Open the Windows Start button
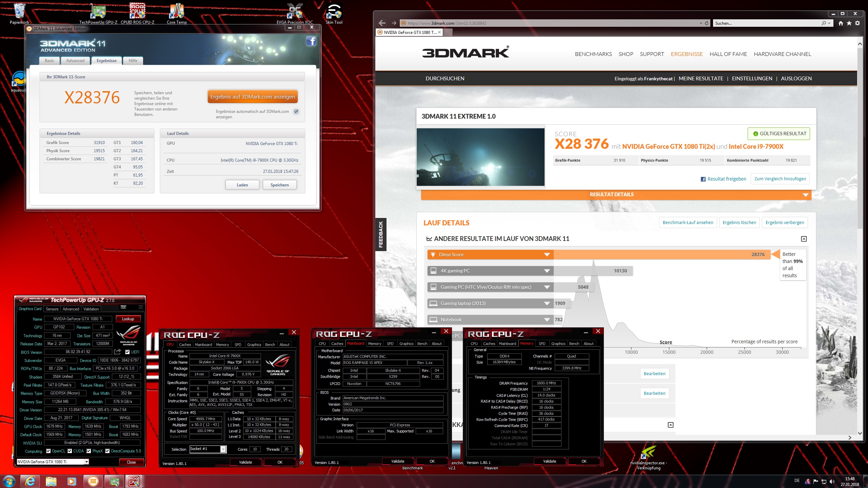The height and width of the screenshot is (488, 868). [9, 481]
